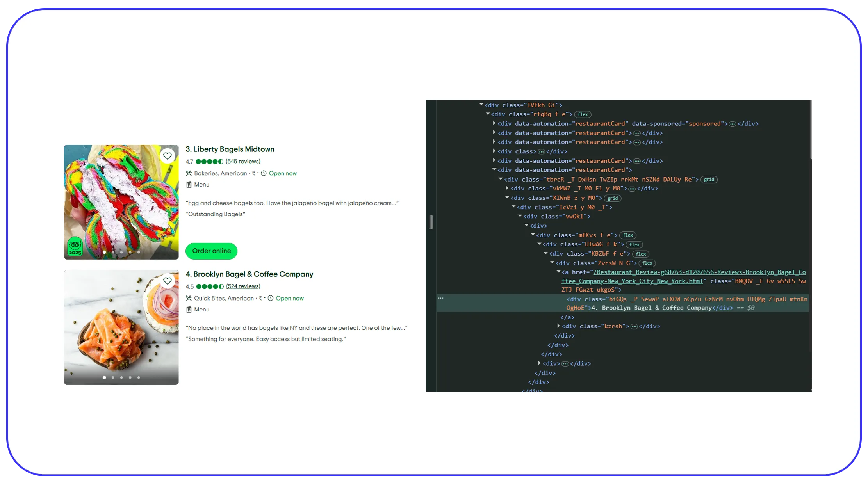Viewport: 868px width, 484px height.
Task: Click "Bakeries, American" cuisine text
Action: [x=221, y=173]
